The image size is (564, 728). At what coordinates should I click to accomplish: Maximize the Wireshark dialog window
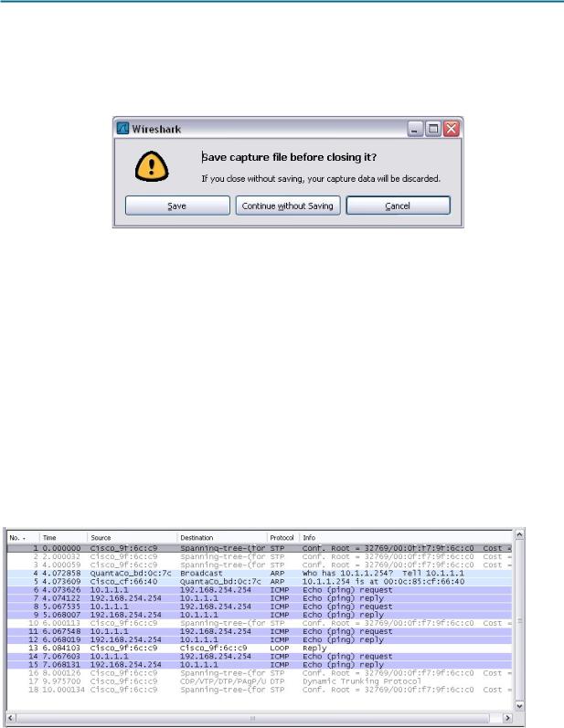(433, 129)
